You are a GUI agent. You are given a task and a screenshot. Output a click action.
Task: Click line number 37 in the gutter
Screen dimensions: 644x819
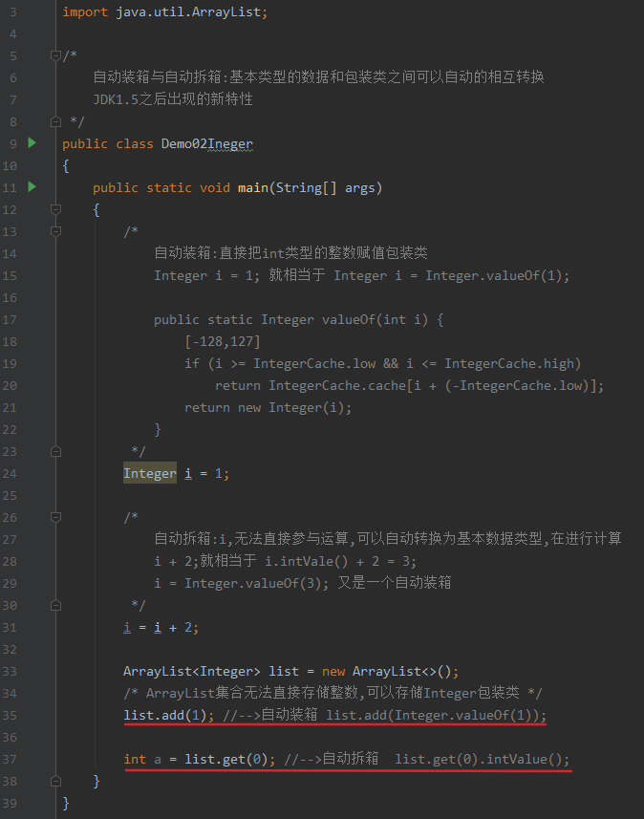[x=10, y=759]
